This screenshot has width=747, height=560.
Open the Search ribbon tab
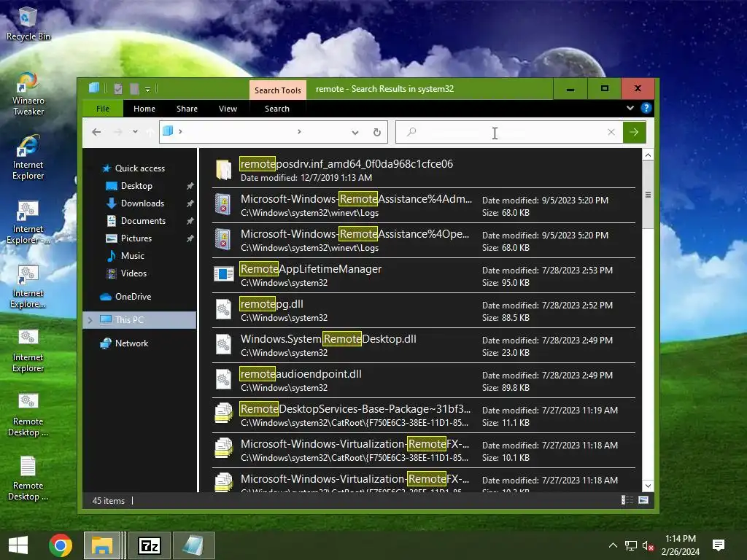pyautogui.click(x=276, y=109)
